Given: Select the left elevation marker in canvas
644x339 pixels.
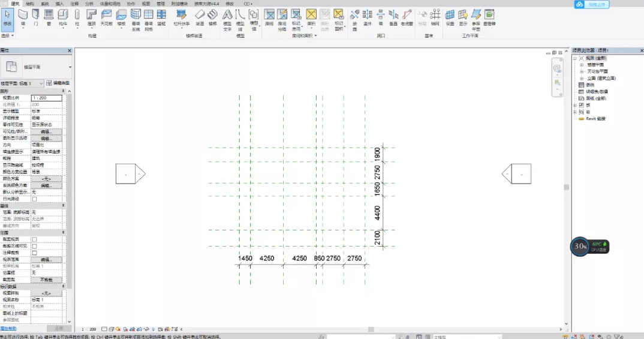Looking at the screenshot, I should coord(131,174).
